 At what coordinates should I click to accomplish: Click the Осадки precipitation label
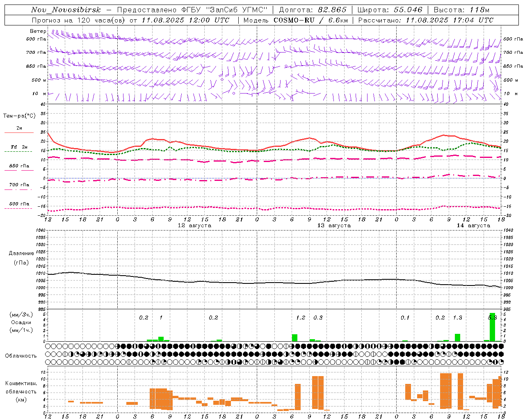point(21,322)
